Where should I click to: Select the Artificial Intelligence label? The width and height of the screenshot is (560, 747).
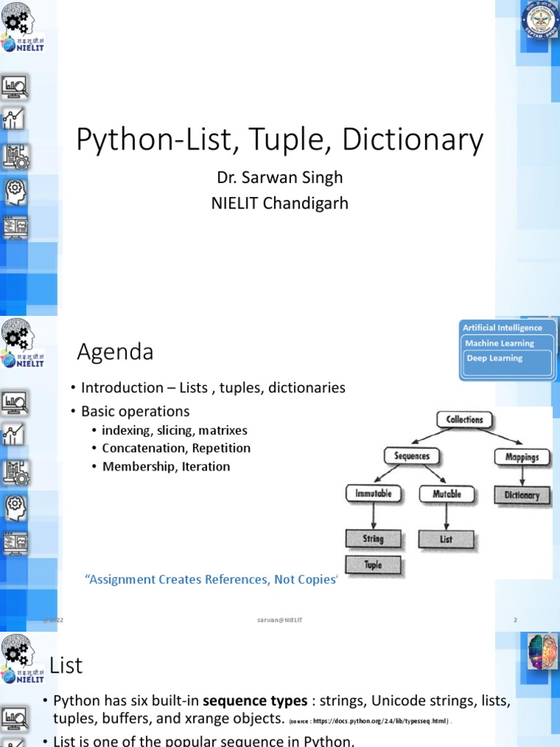pos(502,328)
